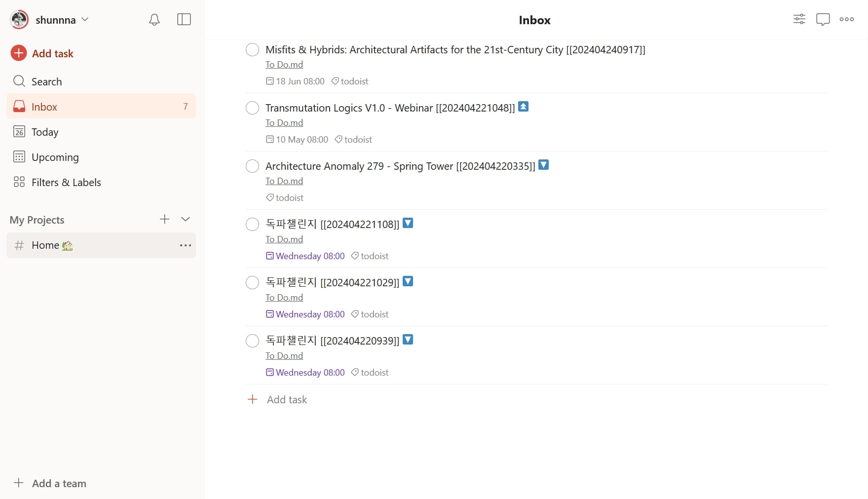Check off Architecture Anomaly 279 task
This screenshot has width=868, height=499.
[x=252, y=166]
